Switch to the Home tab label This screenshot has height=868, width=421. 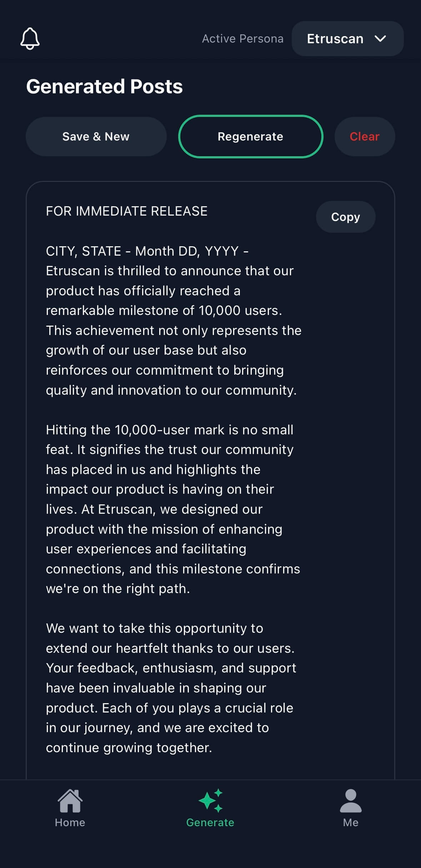pyautogui.click(x=70, y=823)
